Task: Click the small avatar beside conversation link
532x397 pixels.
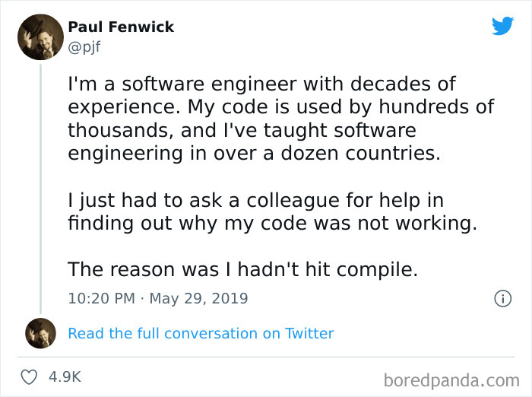Action: 41,333
